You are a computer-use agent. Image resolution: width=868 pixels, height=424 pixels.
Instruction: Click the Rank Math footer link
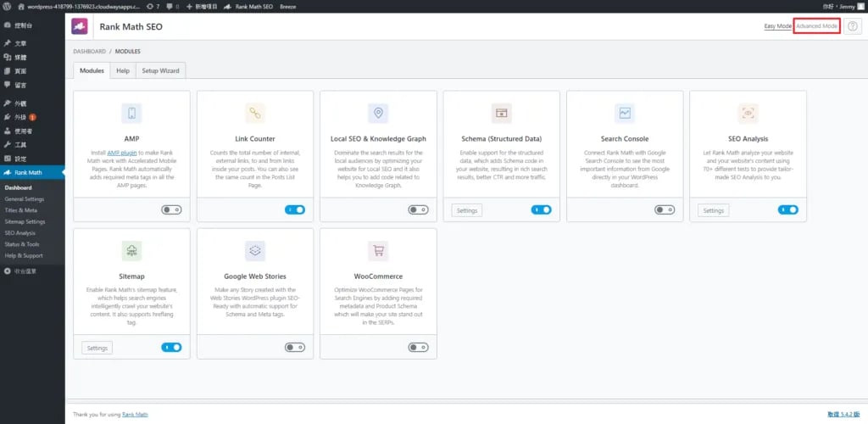(x=135, y=414)
